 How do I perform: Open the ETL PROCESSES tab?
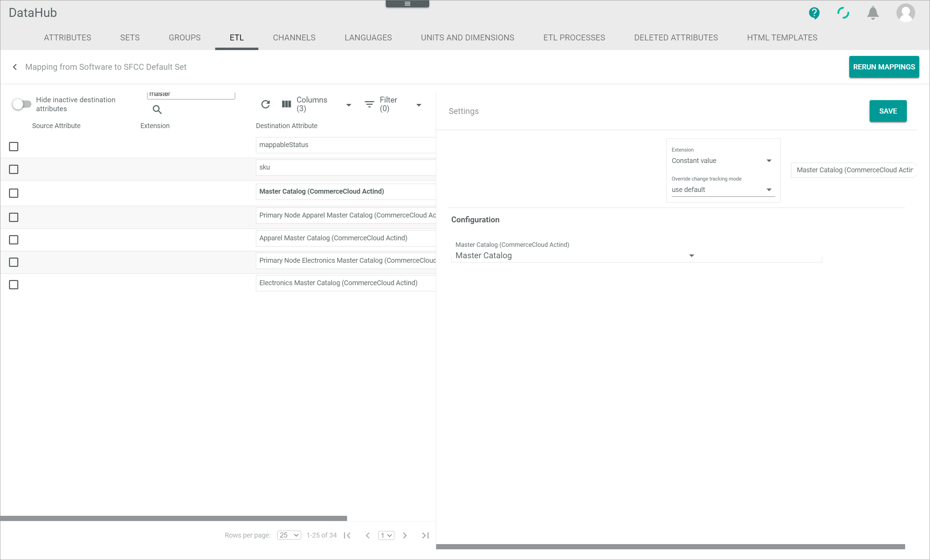pos(574,38)
